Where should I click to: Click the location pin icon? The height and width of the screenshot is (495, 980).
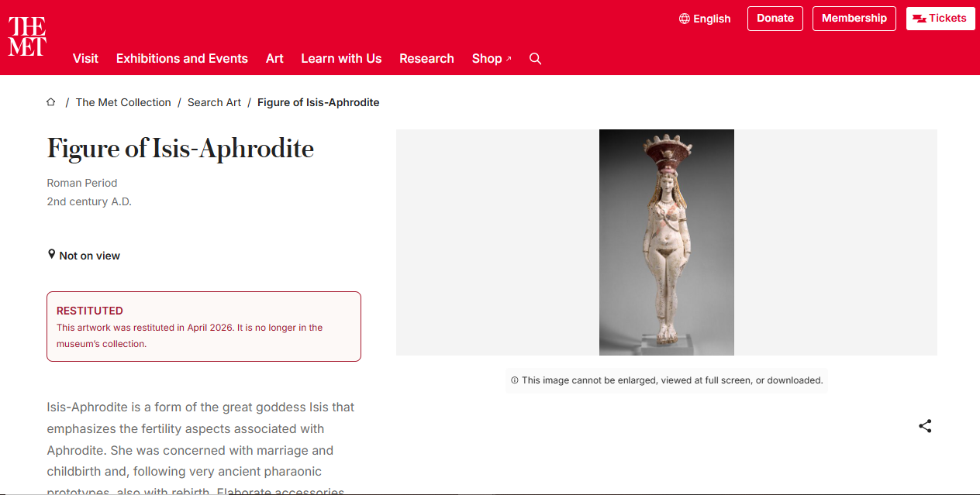click(x=52, y=255)
